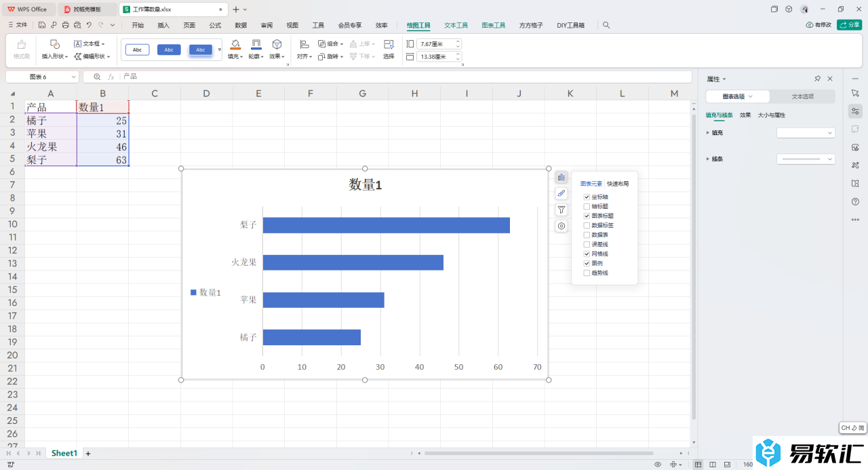Click the fx insert function icon
This screenshot has width=868, height=470.
tap(111, 77)
